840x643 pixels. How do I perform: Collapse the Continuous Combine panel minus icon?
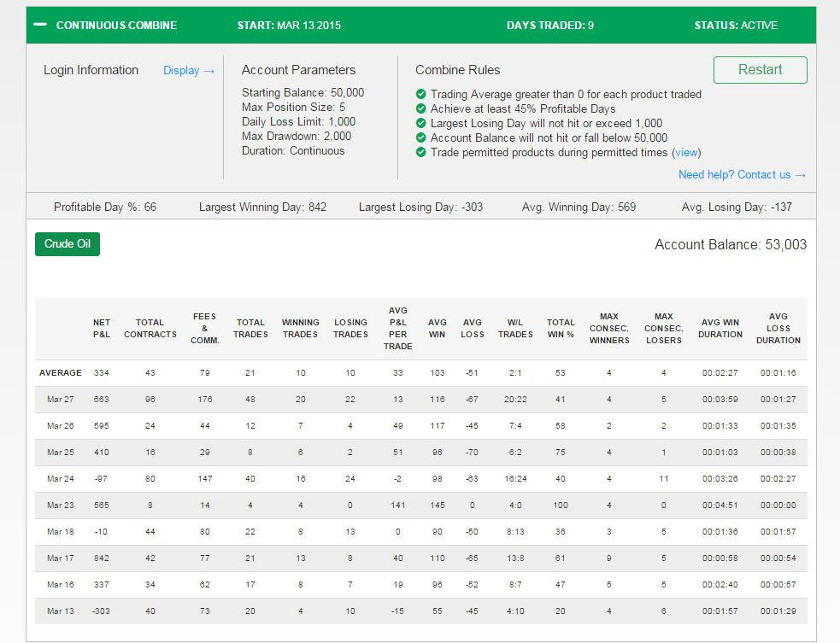[40, 25]
